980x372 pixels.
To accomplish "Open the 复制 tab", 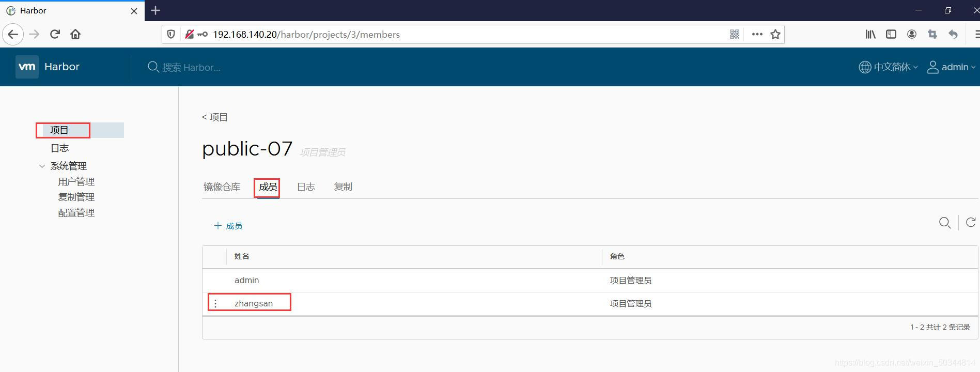I will tap(343, 187).
